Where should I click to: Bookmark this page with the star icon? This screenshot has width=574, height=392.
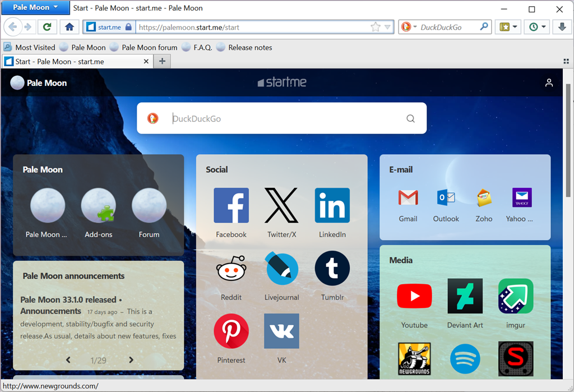point(375,27)
